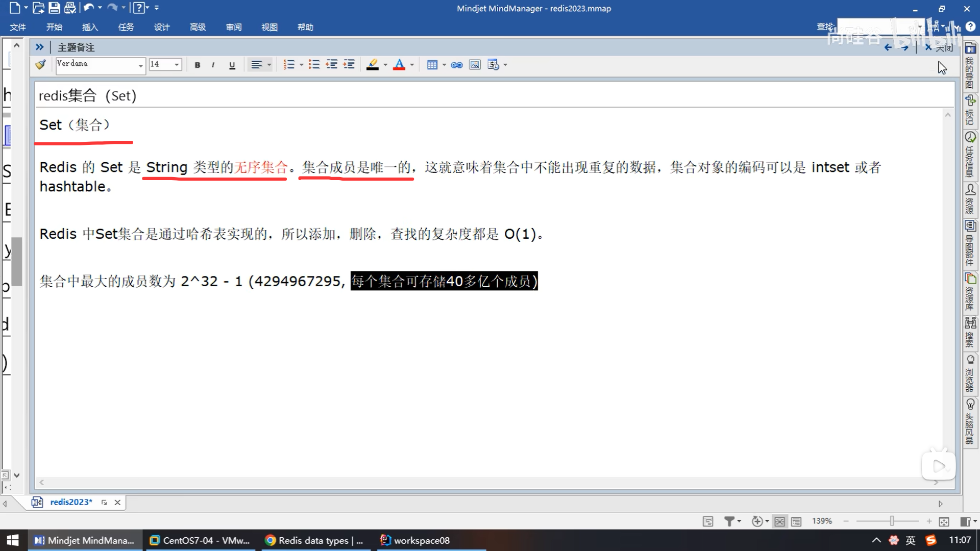980x551 pixels.
Task: Toggle italic formatting
Action: coord(213,65)
